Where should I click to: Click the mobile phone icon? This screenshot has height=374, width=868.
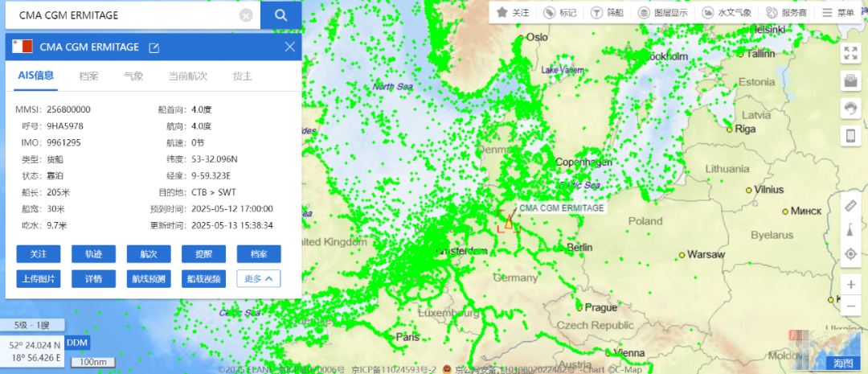pos(850,136)
